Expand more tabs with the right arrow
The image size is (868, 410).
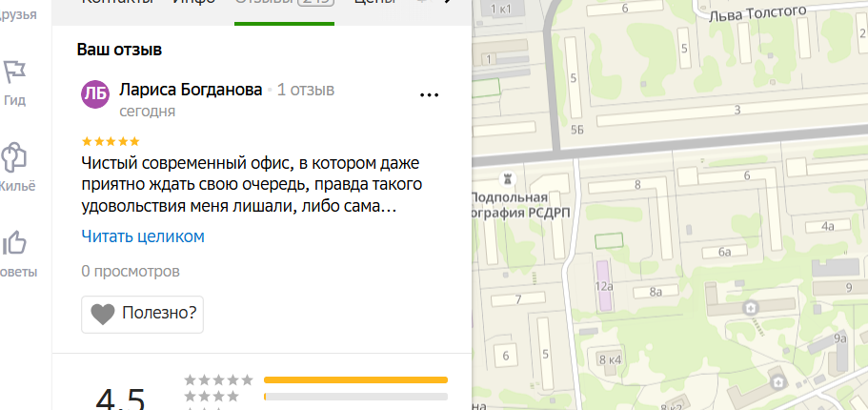tap(449, 3)
